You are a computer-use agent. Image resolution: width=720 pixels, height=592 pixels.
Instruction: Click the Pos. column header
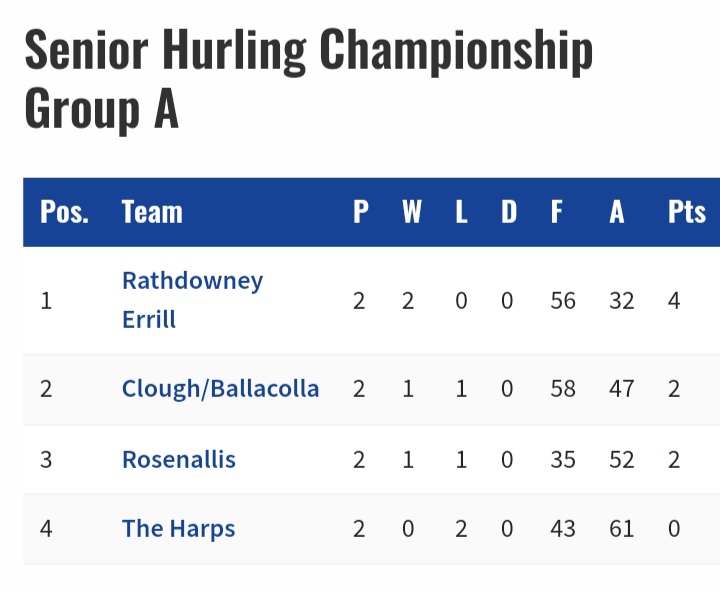point(64,212)
